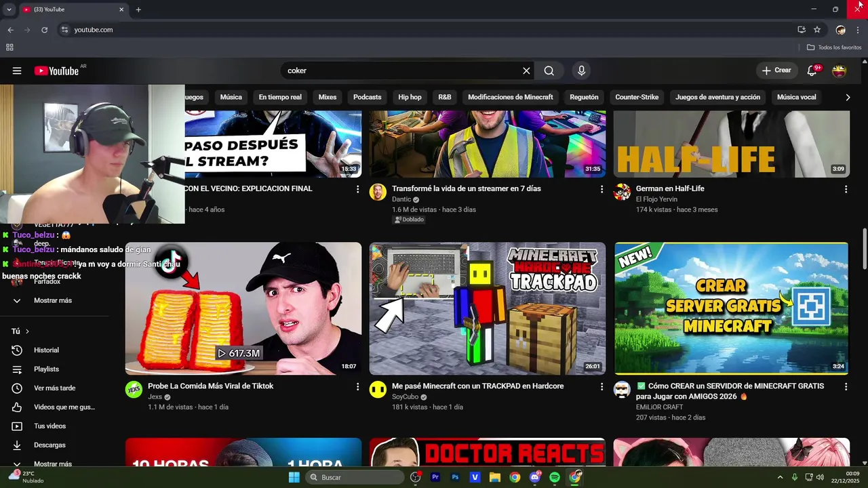The height and width of the screenshot is (488, 868).
Task: Open the Windows Start menu
Action: 294,477
